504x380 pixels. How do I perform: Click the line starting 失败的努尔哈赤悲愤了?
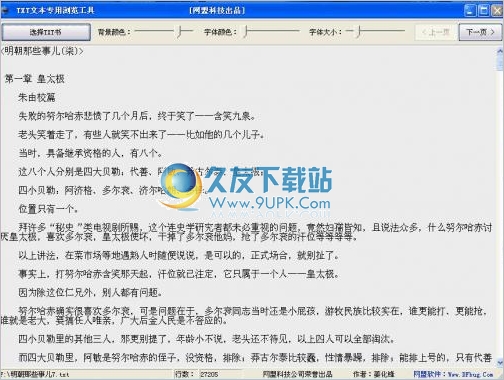137,116
